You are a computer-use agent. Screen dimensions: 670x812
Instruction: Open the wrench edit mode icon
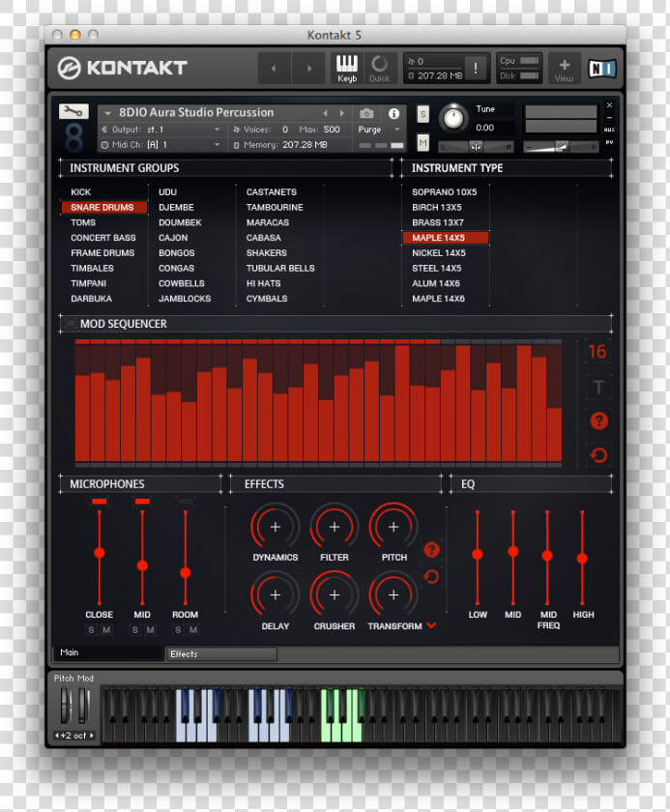pyautogui.click(x=73, y=111)
